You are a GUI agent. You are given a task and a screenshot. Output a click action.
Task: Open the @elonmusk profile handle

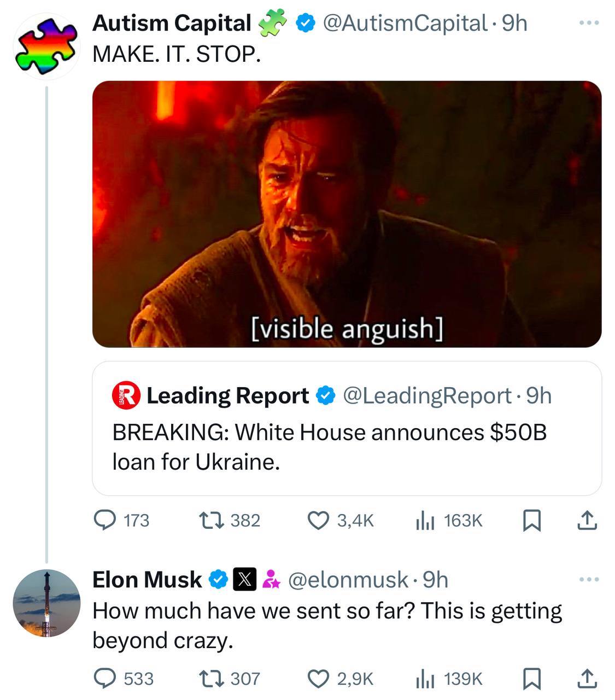[x=348, y=580]
